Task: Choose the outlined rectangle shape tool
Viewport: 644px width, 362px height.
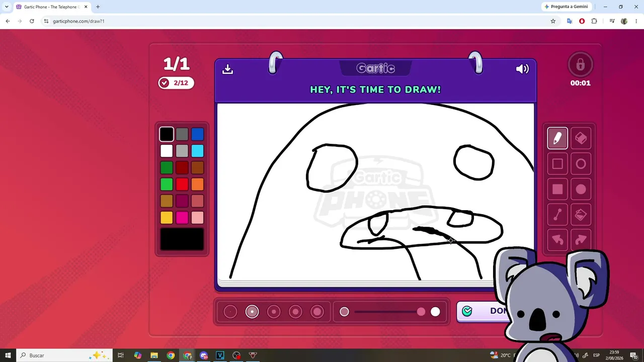Action: (x=557, y=164)
